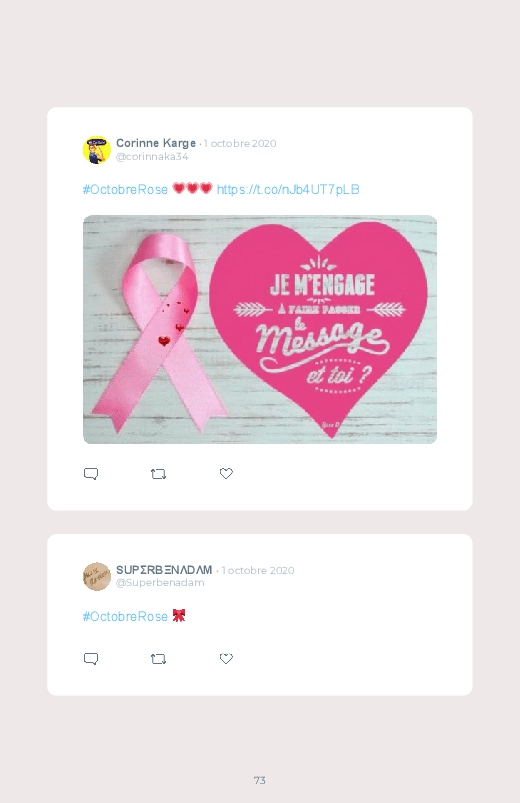Click the 1 octobre 2020 date on SUPERBENADAM's tweet
Screen dimensions: 520x803
pyautogui.click(x=258, y=570)
